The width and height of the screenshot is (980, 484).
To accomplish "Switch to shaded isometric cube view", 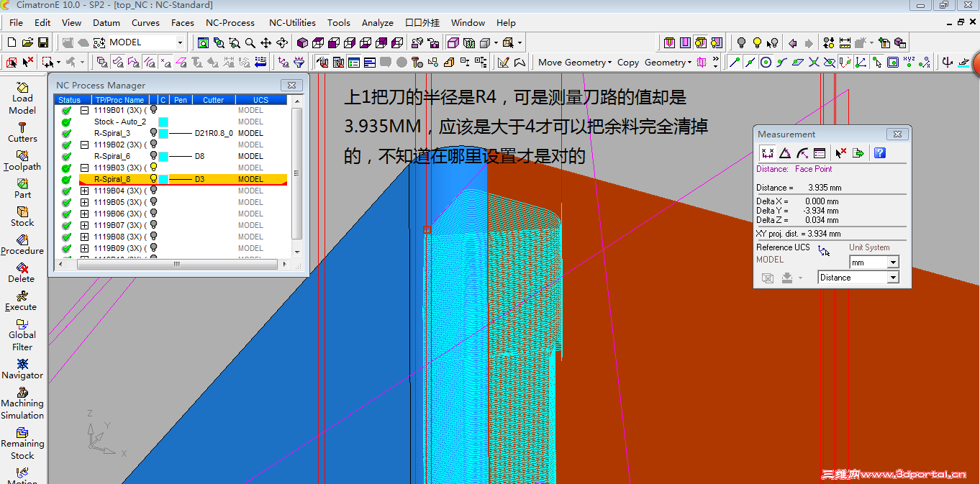I will (x=302, y=43).
